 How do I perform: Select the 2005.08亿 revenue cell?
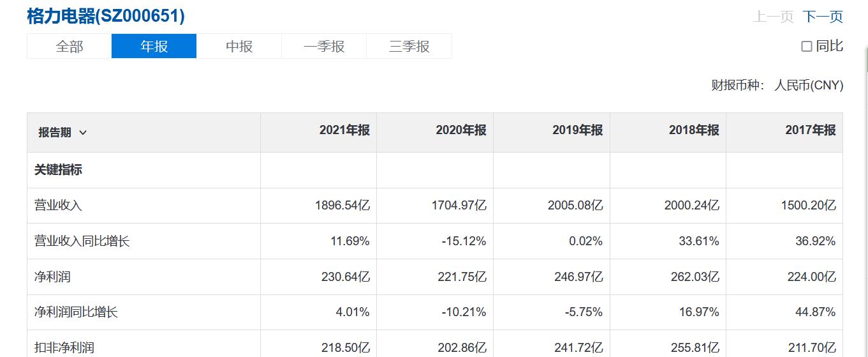click(552, 206)
